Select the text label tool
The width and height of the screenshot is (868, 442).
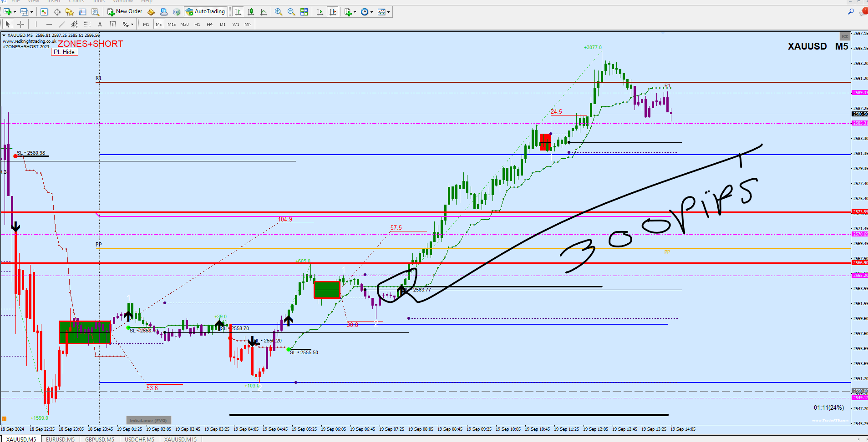click(112, 24)
